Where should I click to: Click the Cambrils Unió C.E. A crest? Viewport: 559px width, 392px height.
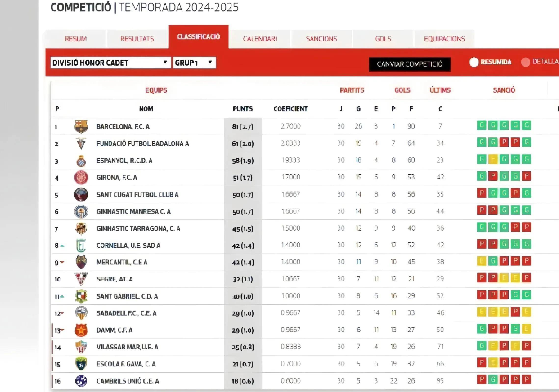pyautogui.click(x=81, y=381)
